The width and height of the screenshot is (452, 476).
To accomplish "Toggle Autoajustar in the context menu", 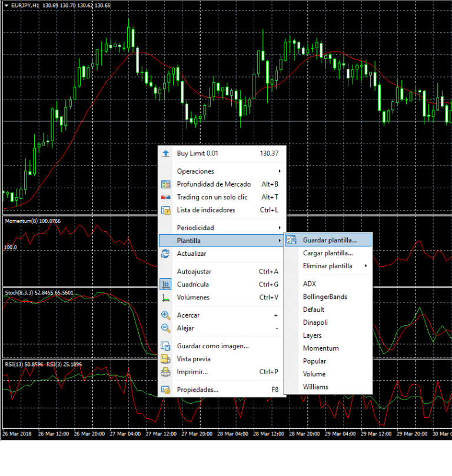I will (x=222, y=272).
